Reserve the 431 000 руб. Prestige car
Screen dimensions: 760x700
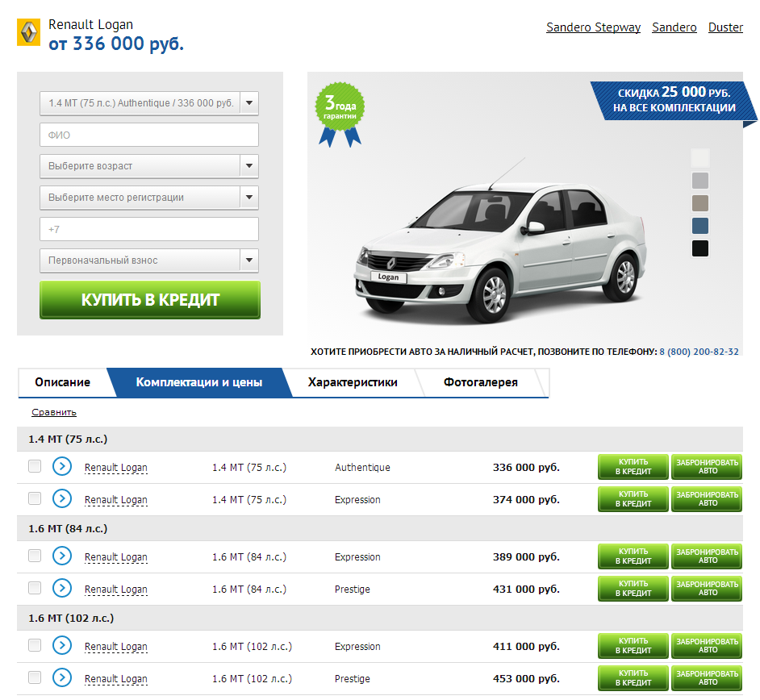pyautogui.click(x=707, y=589)
